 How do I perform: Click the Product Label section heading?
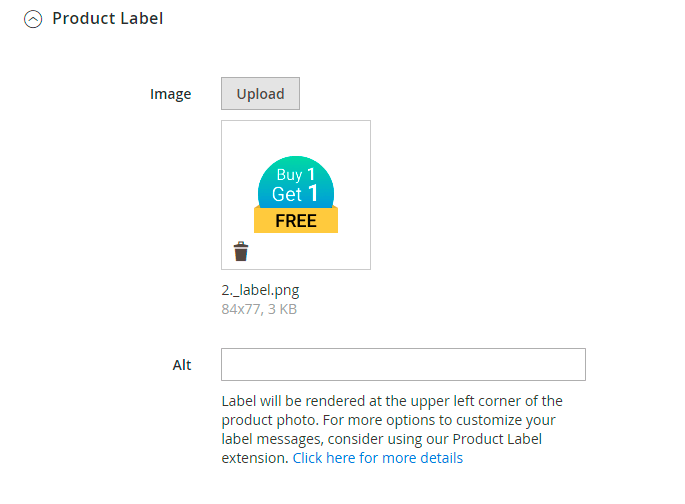pos(107,18)
